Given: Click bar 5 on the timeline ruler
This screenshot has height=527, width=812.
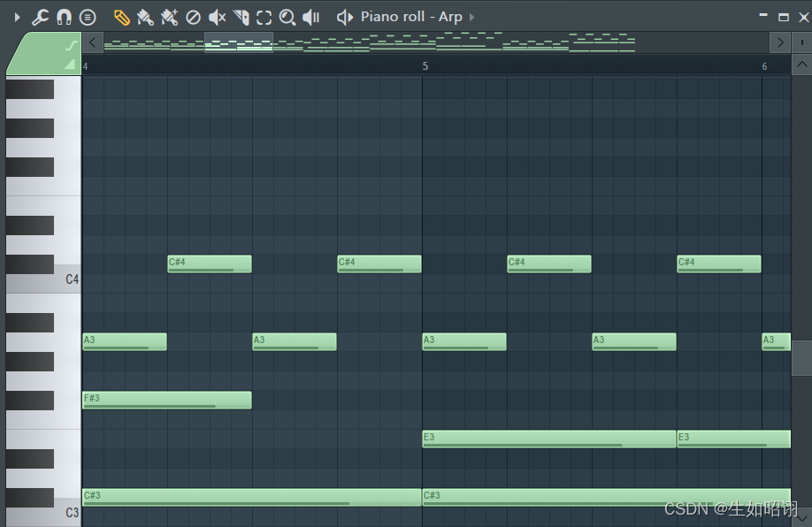Looking at the screenshot, I should [425, 65].
